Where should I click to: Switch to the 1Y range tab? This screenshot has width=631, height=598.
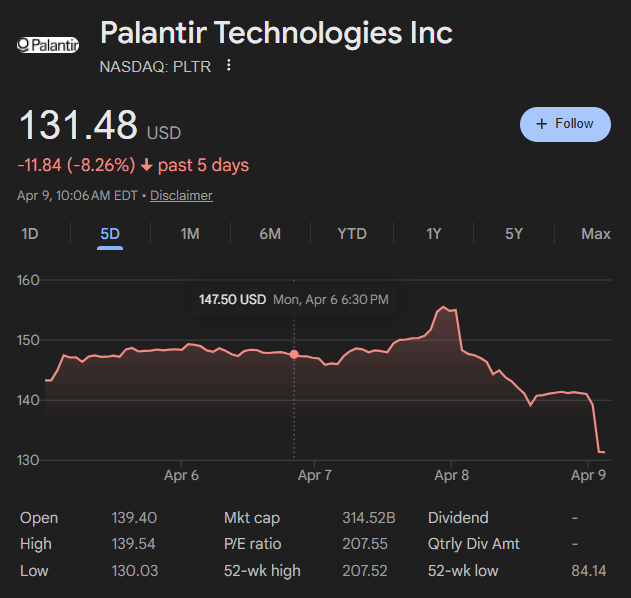pos(433,234)
